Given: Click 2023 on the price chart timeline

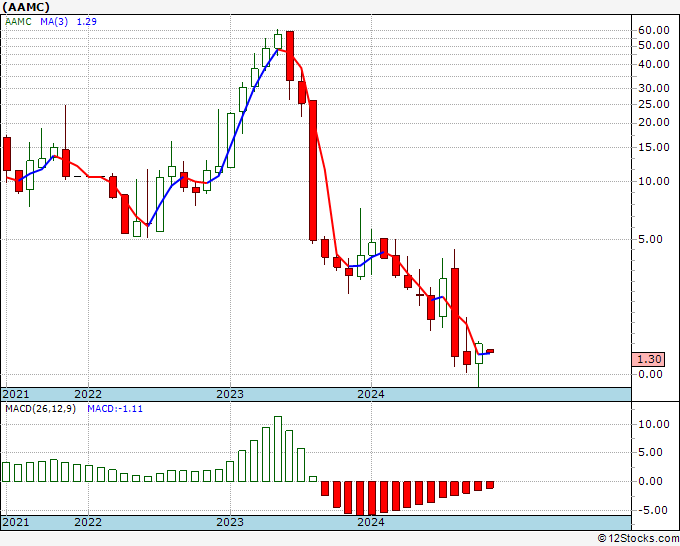Looking at the screenshot, I should click(x=230, y=394).
